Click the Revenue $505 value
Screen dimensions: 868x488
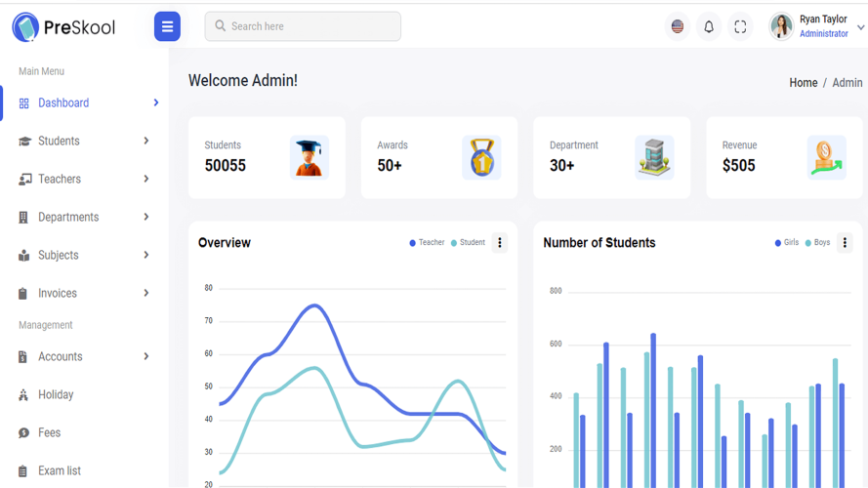[738, 166]
